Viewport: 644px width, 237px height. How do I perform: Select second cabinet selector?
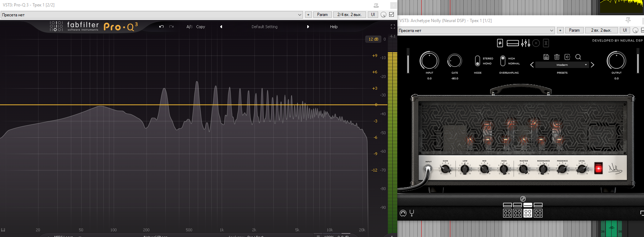point(517,213)
